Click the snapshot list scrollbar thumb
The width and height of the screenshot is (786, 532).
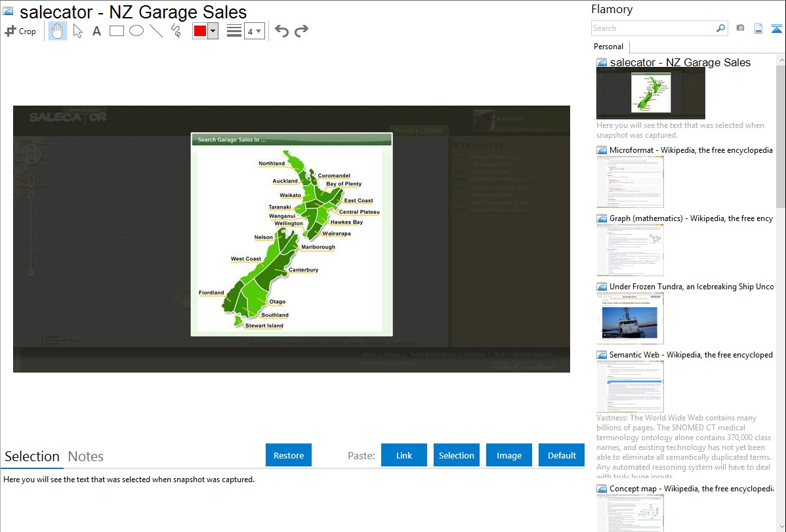[x=781, y=135]
